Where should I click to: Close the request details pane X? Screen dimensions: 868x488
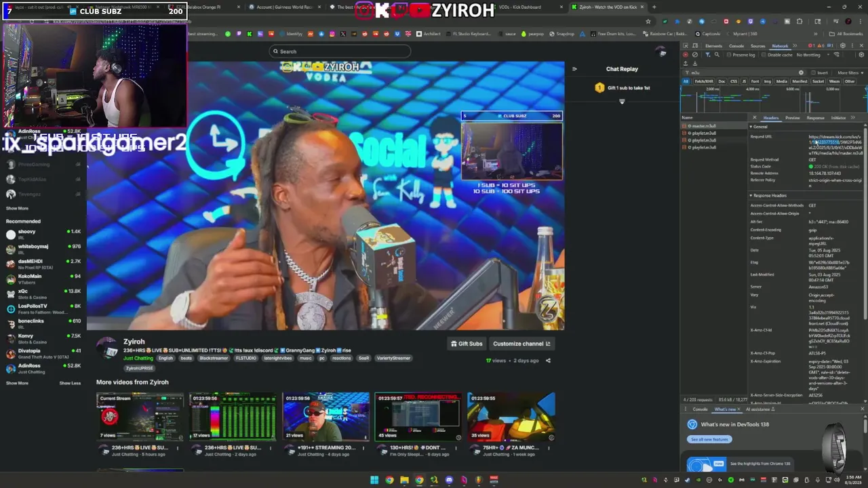(754, 118)
